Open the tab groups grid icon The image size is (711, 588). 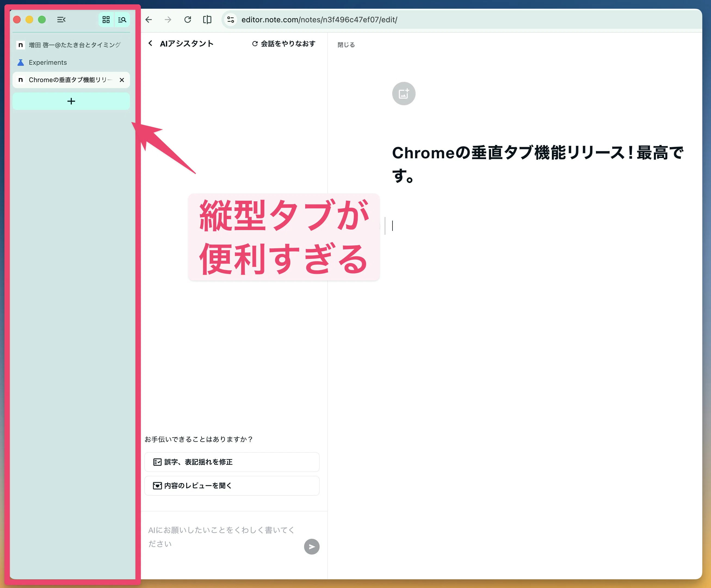pos(106,20)
